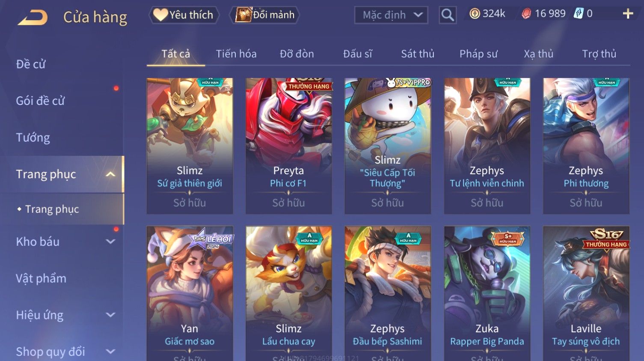The width and height of the screenshot is (644, 361).
Task: Open the search magnifier icon
Action: point(448,15)
